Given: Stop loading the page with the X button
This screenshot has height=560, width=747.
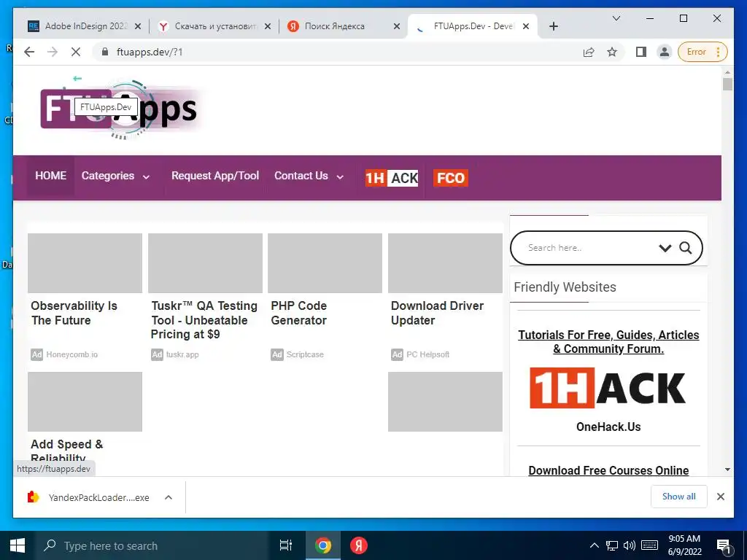Looking at the screenshot, I should coord(76,52).
